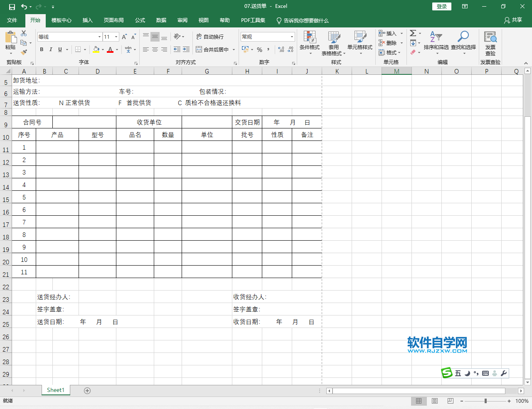The height and width of the screenshot is (409, 532).
Task: Click the vertical scrollbar thumb
Action: click(527, 248)
